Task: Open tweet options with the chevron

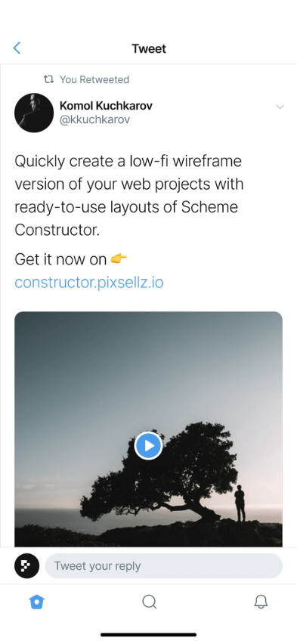Action: tap(280, 107)
